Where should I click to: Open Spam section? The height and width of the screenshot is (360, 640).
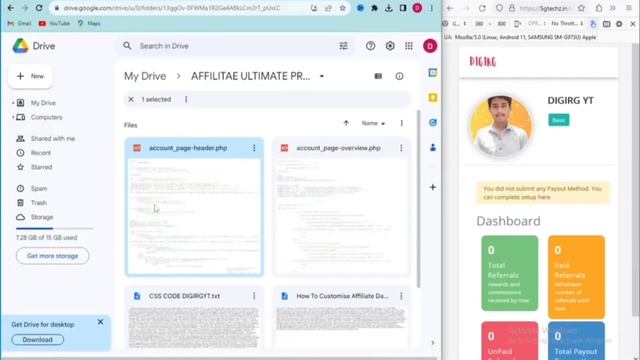click(39, 189)
